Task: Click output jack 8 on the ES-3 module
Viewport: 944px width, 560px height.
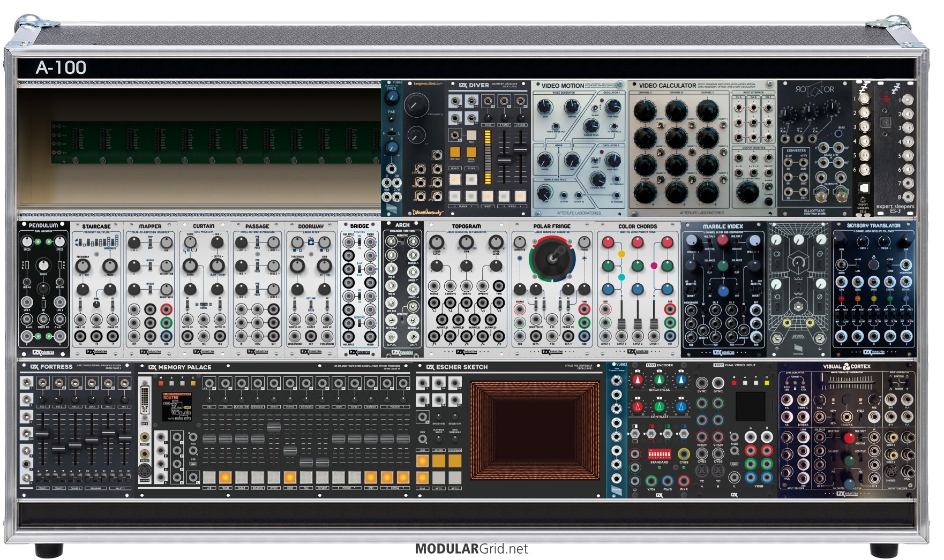Action: click(x=908, y=196)
